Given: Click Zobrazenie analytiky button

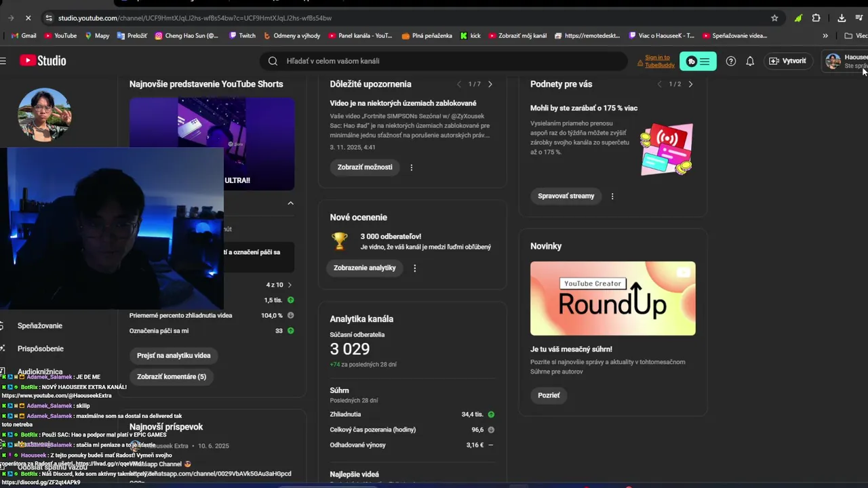Looking at the screenshot, I should tap(364, 268).
